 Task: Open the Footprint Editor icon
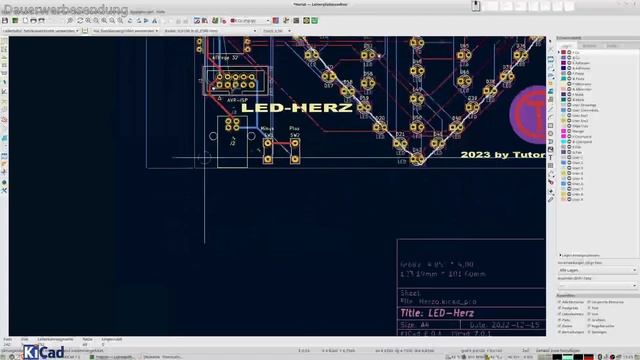197,20
